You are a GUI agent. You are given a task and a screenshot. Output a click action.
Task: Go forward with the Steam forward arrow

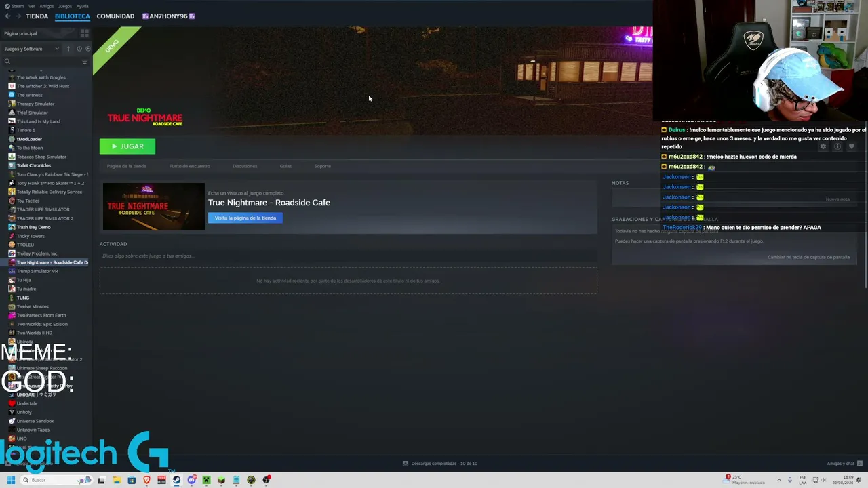(18, 16)
